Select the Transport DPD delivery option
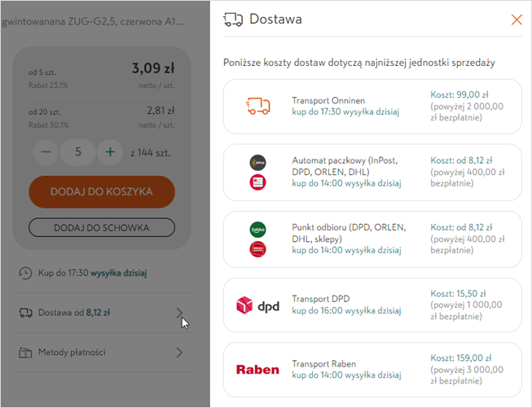Image resolution: width=532 pixels, height=408 pixels. click(372, 305)
